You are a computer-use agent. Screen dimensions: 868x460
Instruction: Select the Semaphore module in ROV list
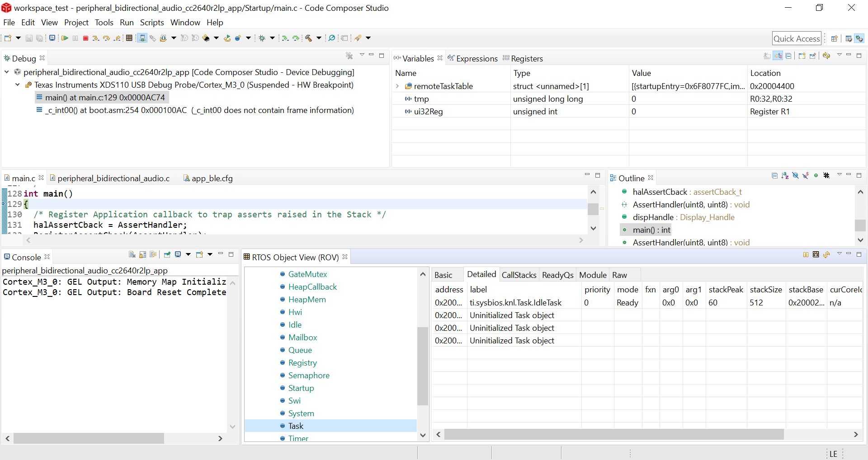tap(308, 376)
